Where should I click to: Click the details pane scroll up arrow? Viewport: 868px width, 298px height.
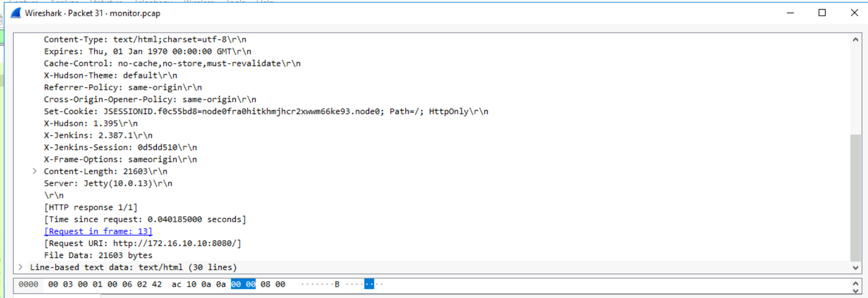[x=856, y=40]
